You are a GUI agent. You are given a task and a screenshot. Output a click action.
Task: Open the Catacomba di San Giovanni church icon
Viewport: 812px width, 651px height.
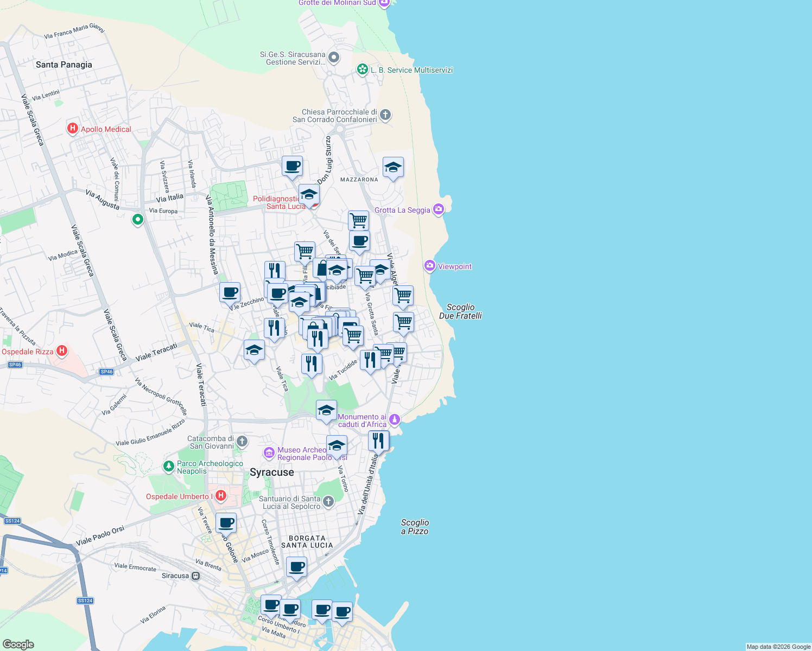point(242,441)
